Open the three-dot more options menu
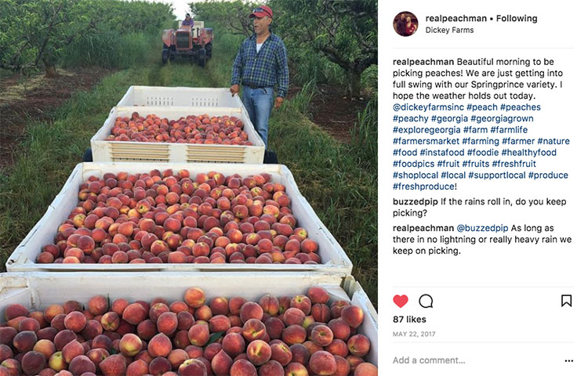588x376 pixels. [x=568, y=360]
